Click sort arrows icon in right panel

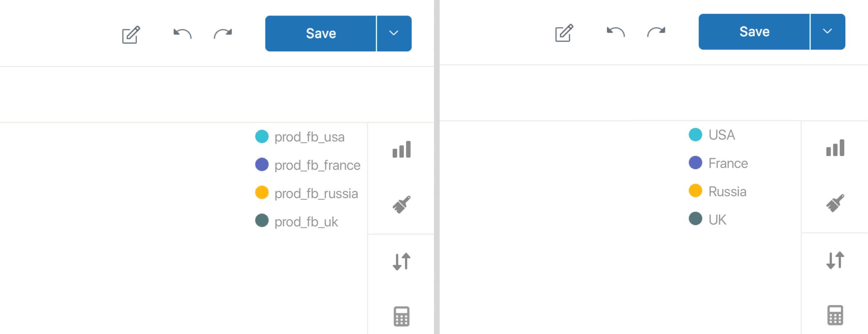point(835,260)
